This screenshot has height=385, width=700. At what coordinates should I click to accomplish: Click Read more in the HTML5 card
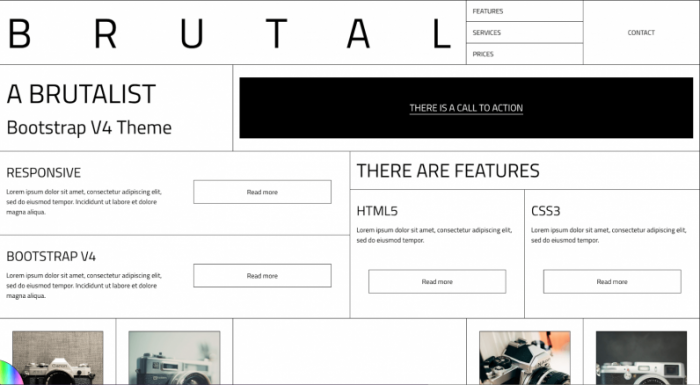coord(437,281)
